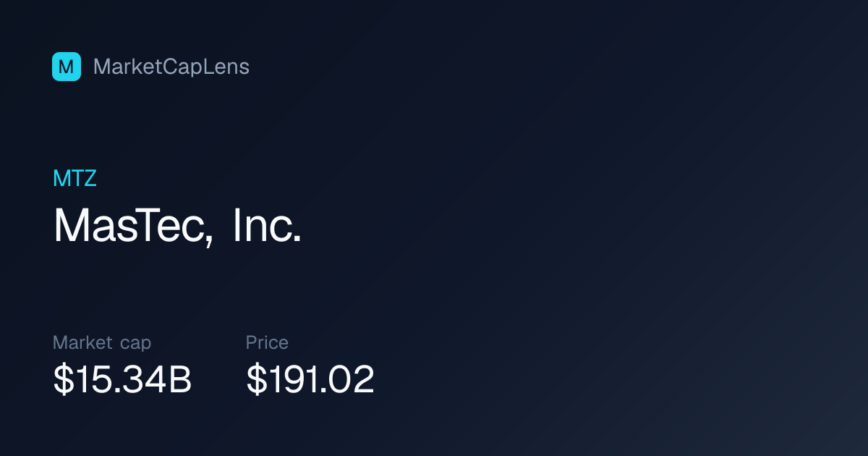Image resolution: width=868 pixels, height=456 pixels.
Task: Click the cyan M logo icon
Action: [67, 67]
